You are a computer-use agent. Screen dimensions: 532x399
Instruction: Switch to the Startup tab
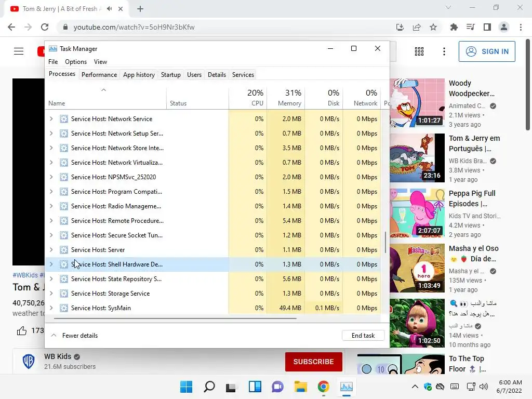pyautogui.click(x=170, y=75)
